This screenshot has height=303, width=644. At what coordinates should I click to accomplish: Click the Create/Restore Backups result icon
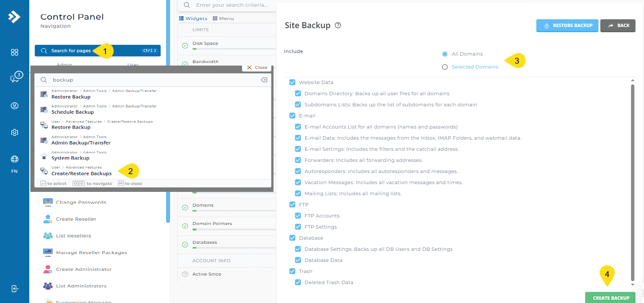tap(44, 171)
